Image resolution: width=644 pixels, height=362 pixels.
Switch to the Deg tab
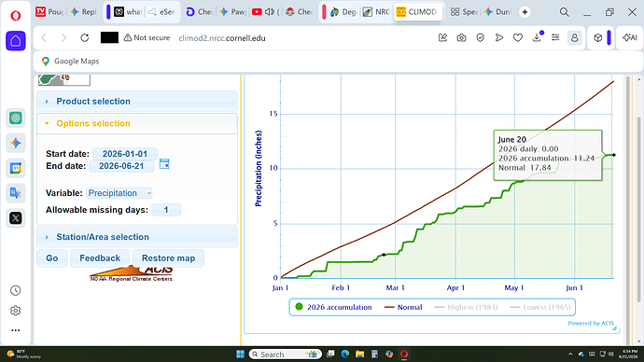(x=343, y=12)
